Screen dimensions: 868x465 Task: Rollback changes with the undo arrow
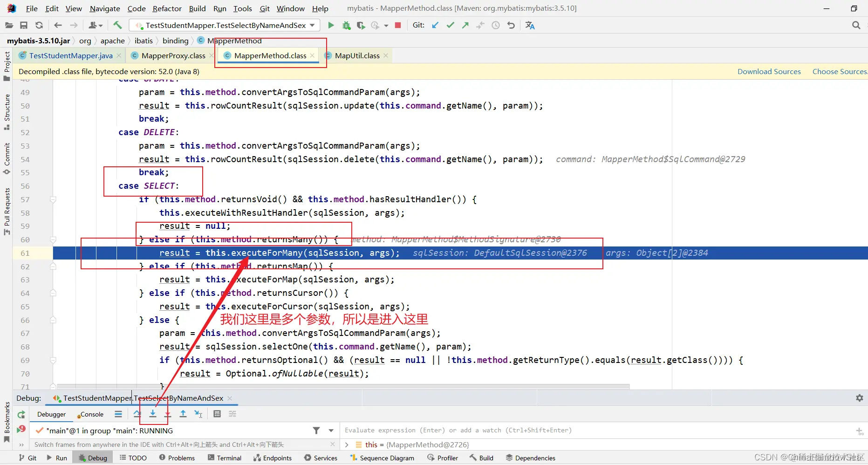pyautogui.click(x=511, y=25)
